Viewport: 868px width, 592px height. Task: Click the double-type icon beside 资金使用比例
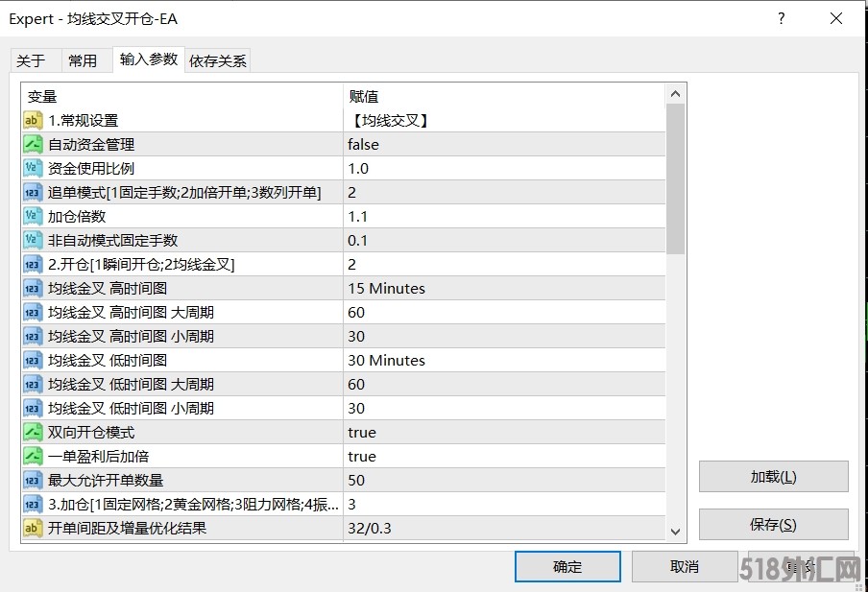coord(33,168)
